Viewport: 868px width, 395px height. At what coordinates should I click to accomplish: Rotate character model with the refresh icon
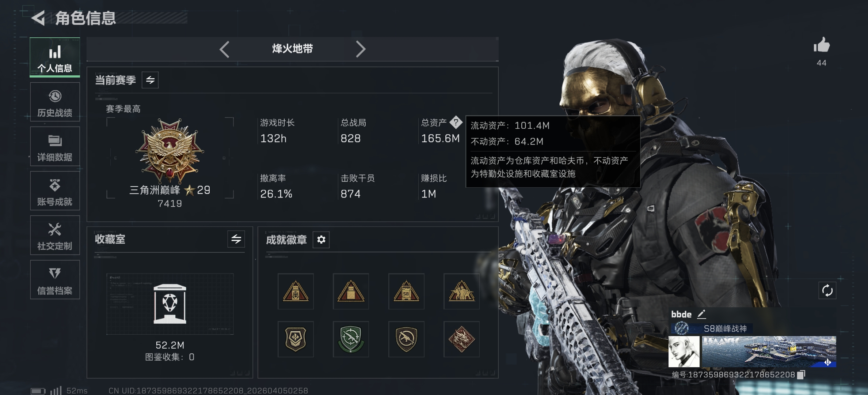(827, 290)
